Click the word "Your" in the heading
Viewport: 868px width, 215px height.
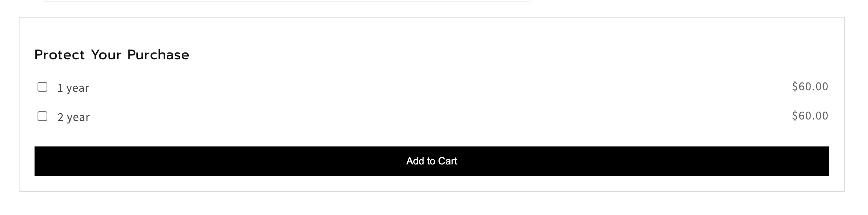(x=106, y=55)
